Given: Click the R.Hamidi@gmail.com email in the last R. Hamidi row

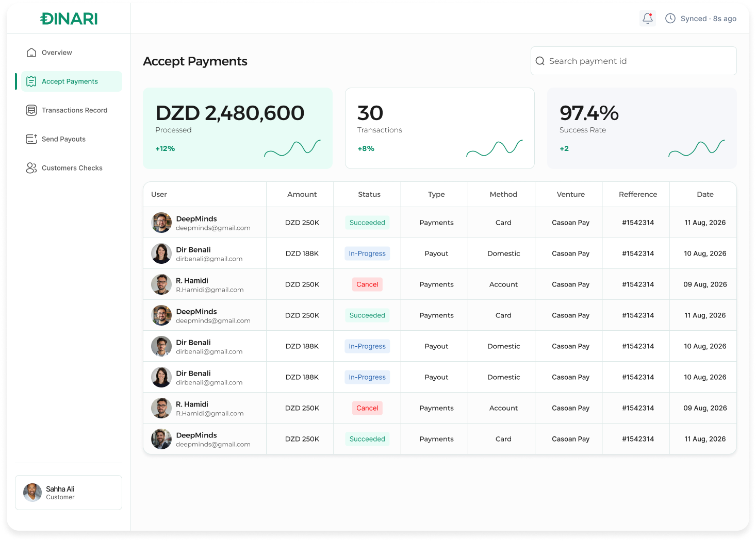Looking at the screenshot, I should point(210,413).
